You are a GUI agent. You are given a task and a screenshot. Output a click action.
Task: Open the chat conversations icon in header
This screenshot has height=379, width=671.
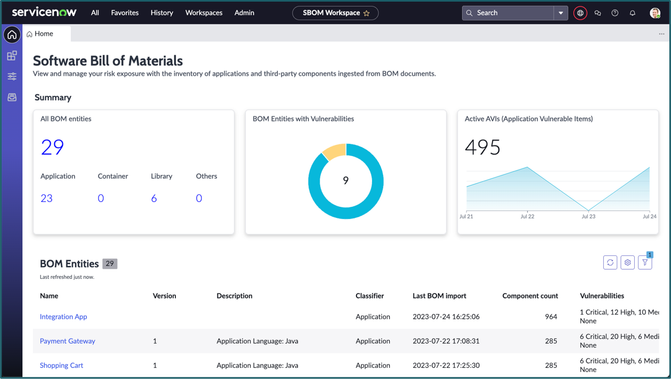click(598, 13)
